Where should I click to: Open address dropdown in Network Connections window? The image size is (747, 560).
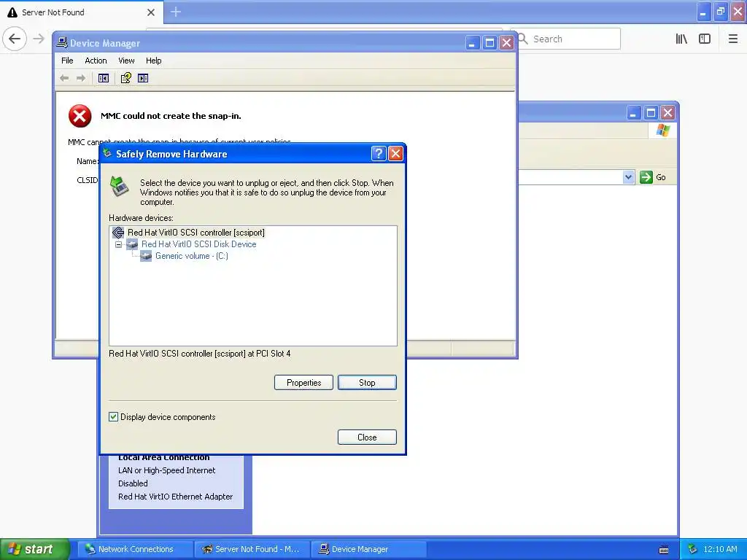(x=628, y=177)
